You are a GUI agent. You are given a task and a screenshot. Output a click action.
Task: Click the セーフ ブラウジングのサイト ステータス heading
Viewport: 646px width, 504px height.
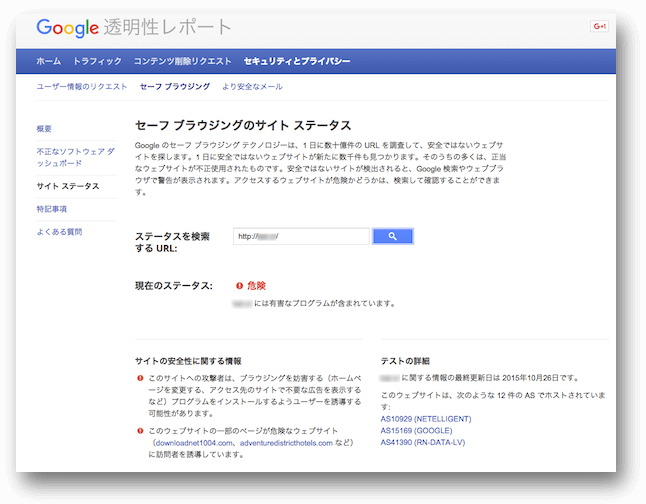(243, 125)
